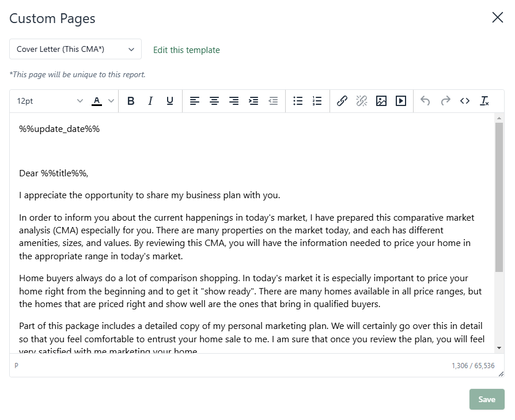Toggle italic formatting
The height and width of the screenshot is (420, 515).
pos(150,101)
